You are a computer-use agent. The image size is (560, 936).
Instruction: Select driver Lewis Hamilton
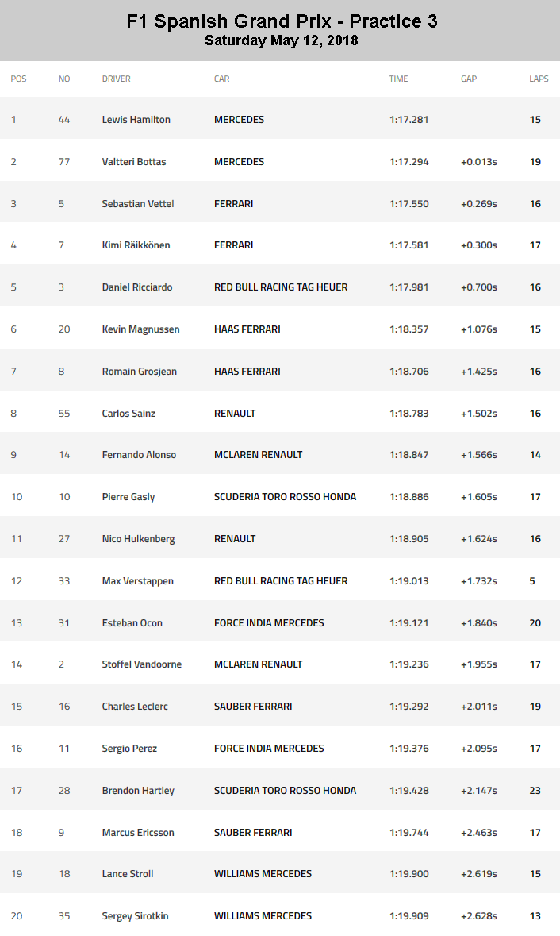point(136,119)
